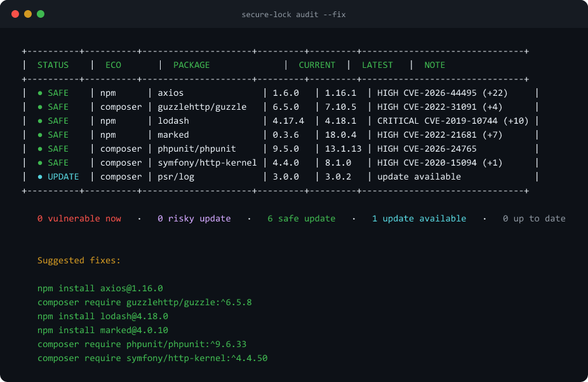Click the composer require symfony/http-kernel:^4.4.50 command
Screen dimensions: 588x382
pos(152,358)
